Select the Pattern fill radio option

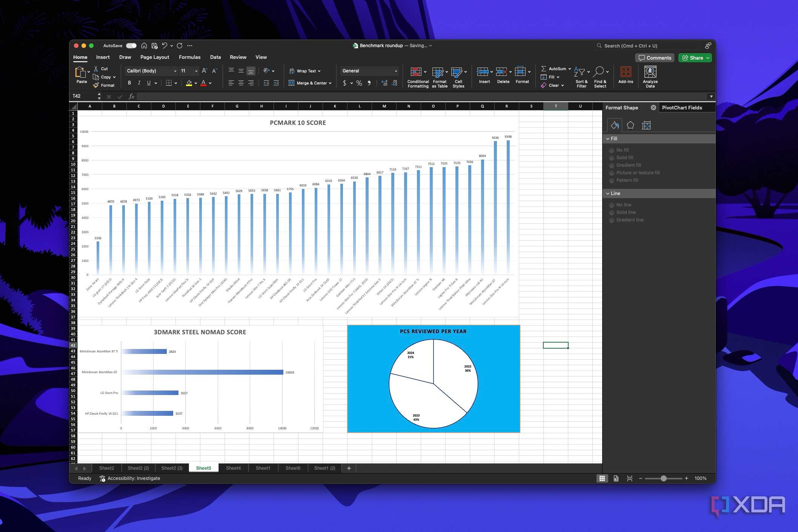click(x=611, y=181)
